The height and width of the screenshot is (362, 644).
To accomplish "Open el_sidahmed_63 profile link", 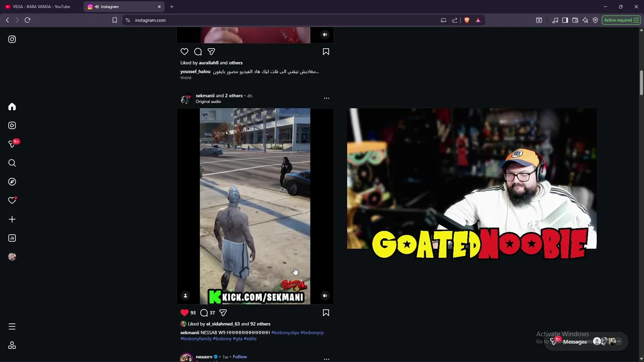I will [x=223, y=324].
